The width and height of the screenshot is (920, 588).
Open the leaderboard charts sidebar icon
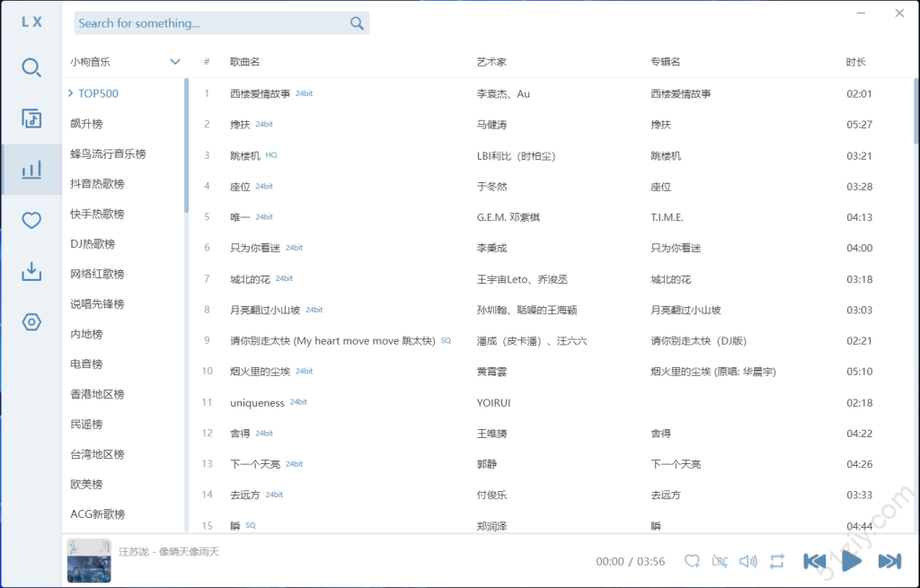[31, 170]
